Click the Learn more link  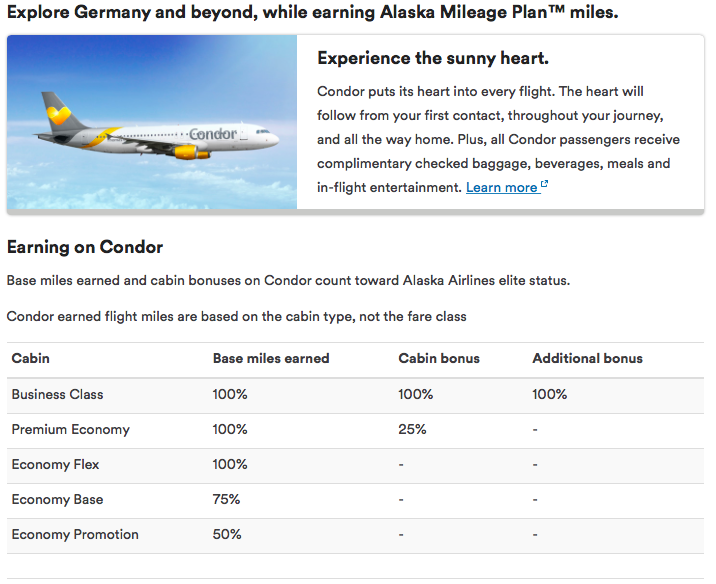click(x=501, y=187)
